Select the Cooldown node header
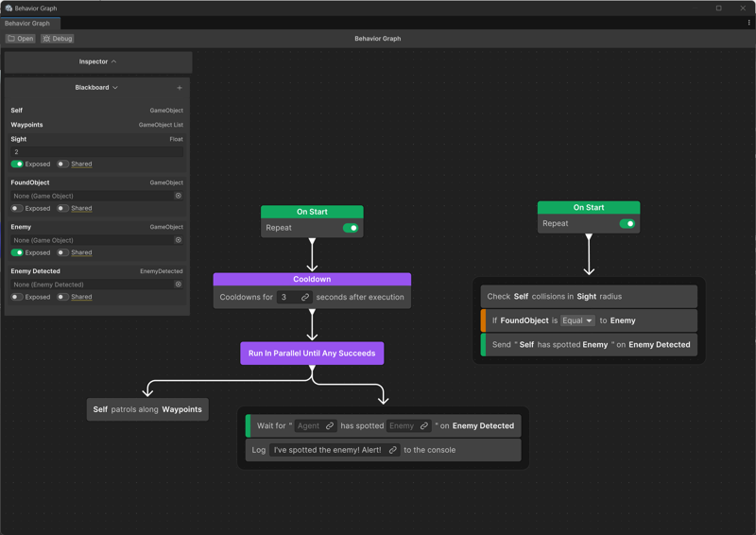The width and height of the screenshot is (756, 535). (312, 280)
